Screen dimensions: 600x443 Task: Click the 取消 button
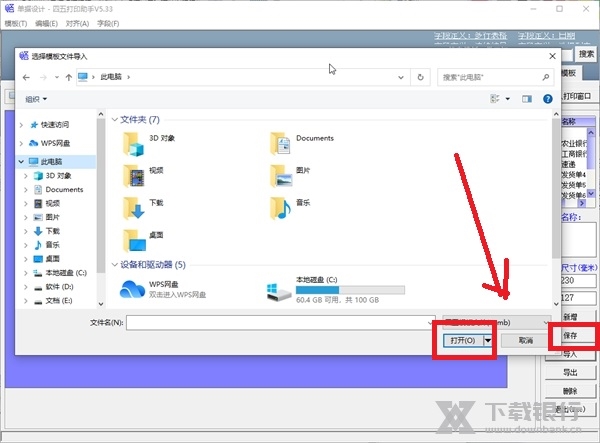point(525,340)
